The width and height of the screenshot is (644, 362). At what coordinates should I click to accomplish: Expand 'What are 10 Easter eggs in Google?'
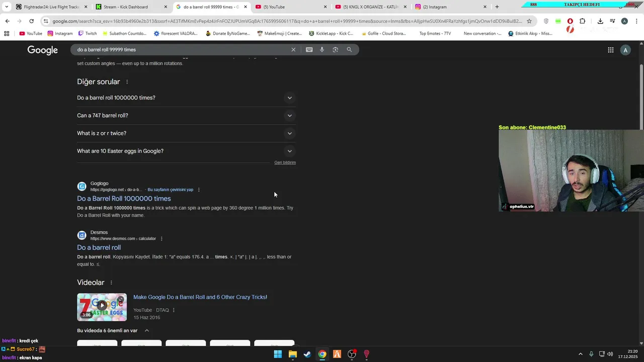186,151
